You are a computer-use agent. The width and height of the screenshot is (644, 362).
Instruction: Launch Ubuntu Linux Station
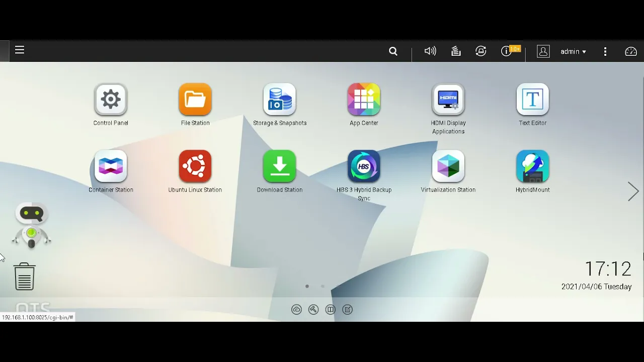pyautogui.click(x=195, y=166)
